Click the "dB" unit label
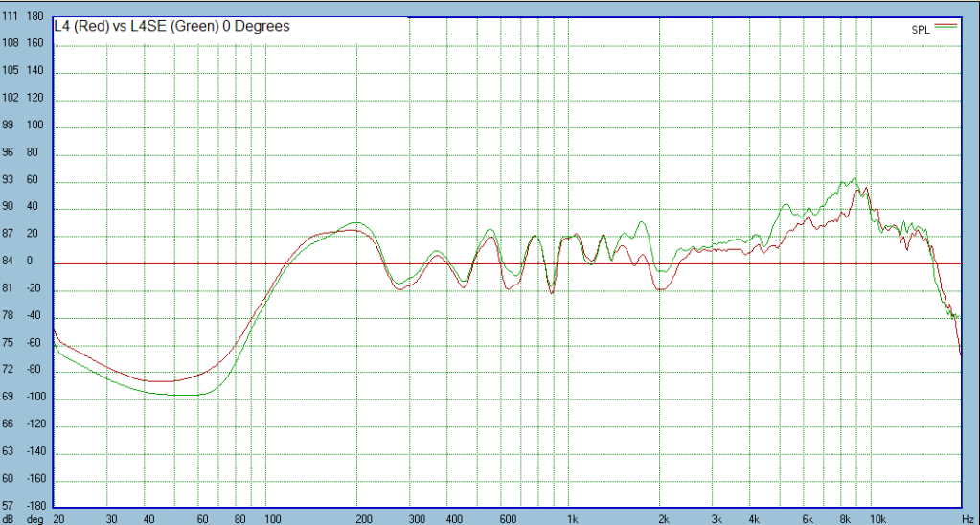This screenshot has height=525, width=980. pos(8,519)
